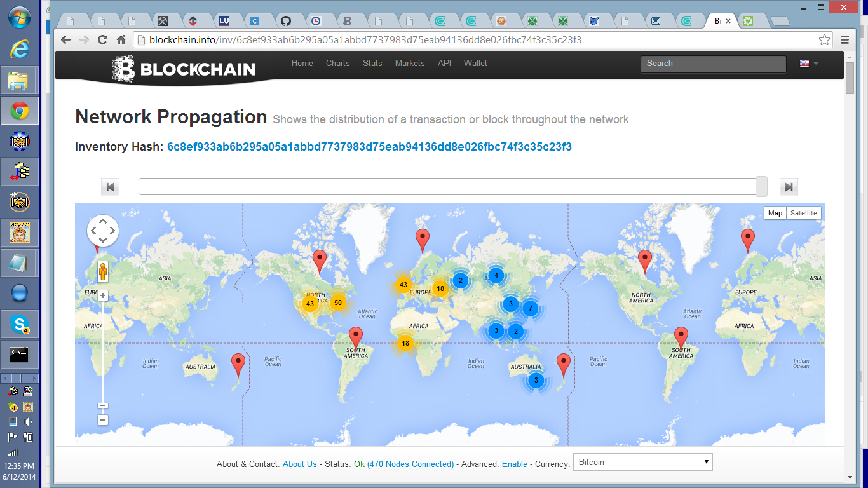Viewport: 868px width, 488px height.
Task: Switch to the envelope mail icon tab
Action: pos(655,21)
